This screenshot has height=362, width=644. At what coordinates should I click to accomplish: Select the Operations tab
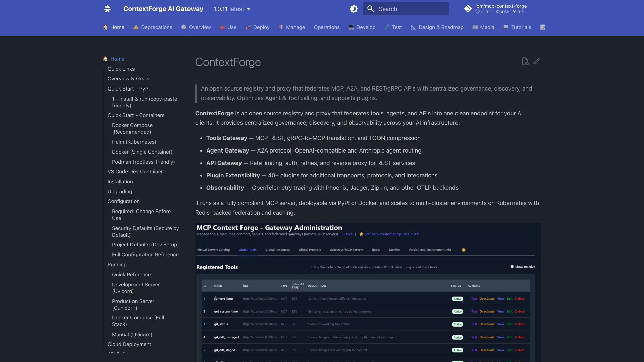327,27
